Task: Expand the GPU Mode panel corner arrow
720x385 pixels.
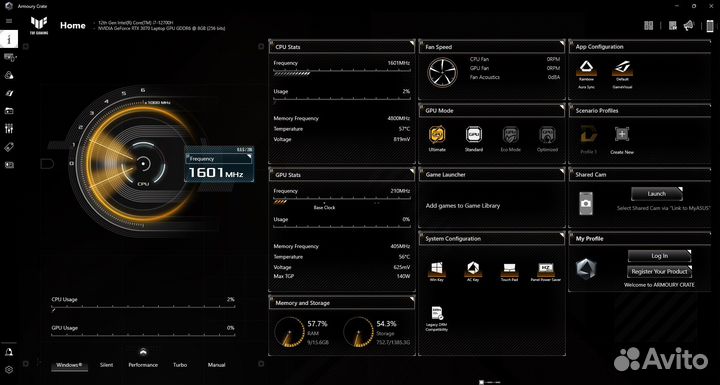Action: point(562,107)
